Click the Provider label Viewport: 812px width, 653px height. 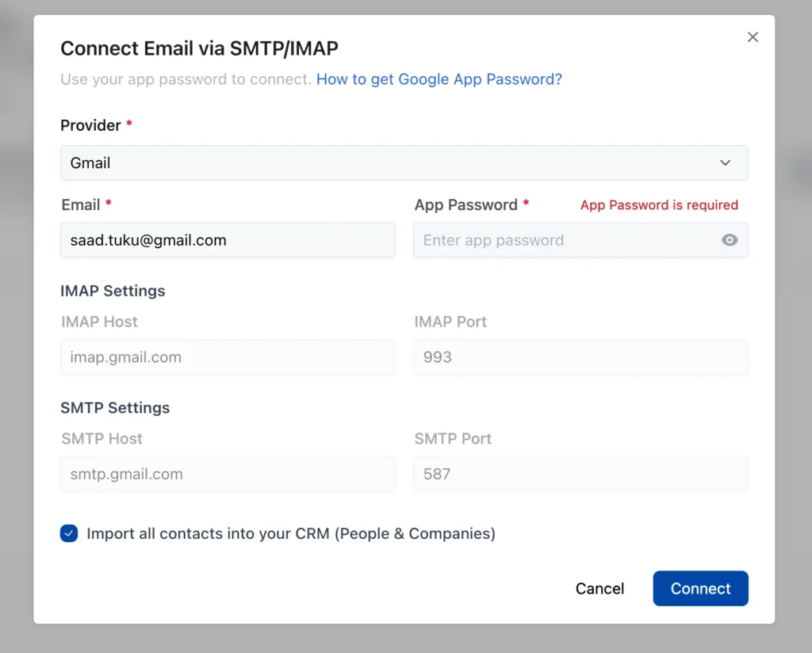pyautogui.click(x=90, y=125)
